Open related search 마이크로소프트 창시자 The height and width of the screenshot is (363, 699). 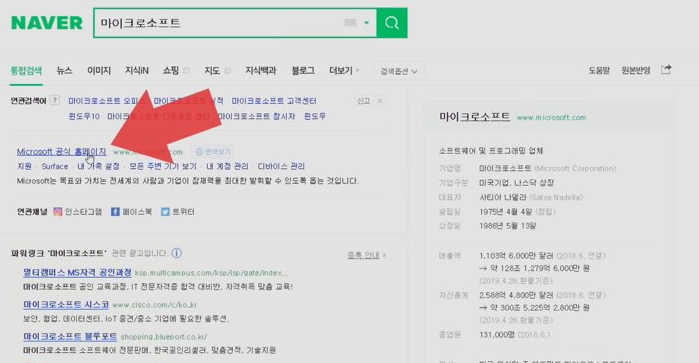[257, 116]
